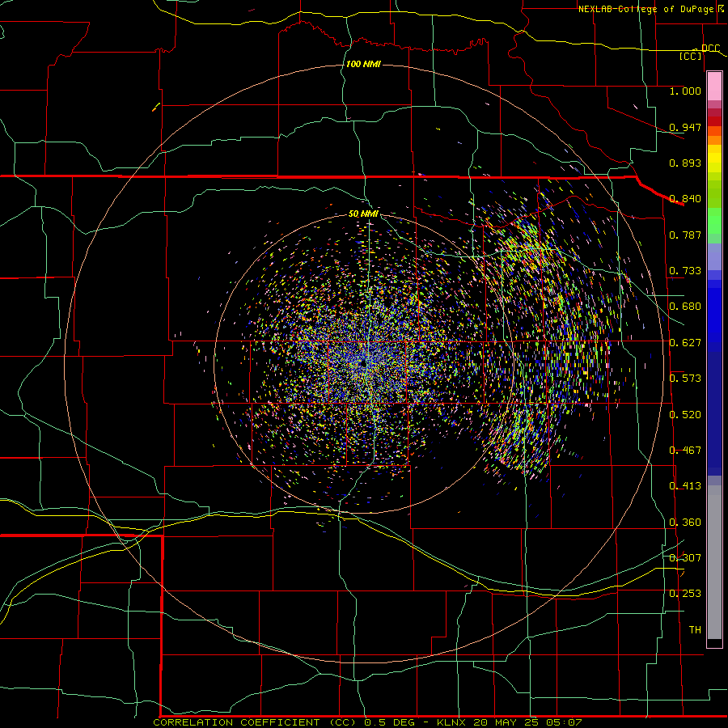Click the TH threshold label

[x=695, y=630]
